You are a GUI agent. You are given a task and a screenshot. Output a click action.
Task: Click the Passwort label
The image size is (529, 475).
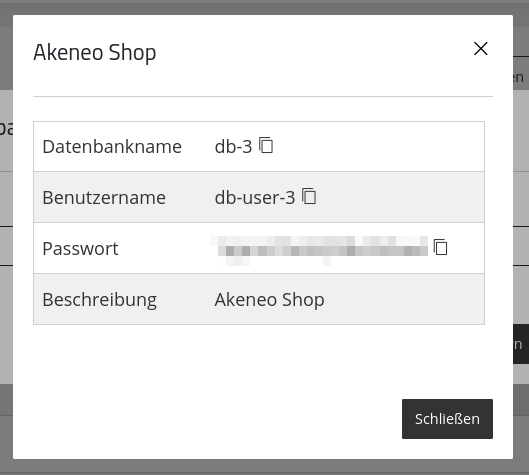coord(80,249)
